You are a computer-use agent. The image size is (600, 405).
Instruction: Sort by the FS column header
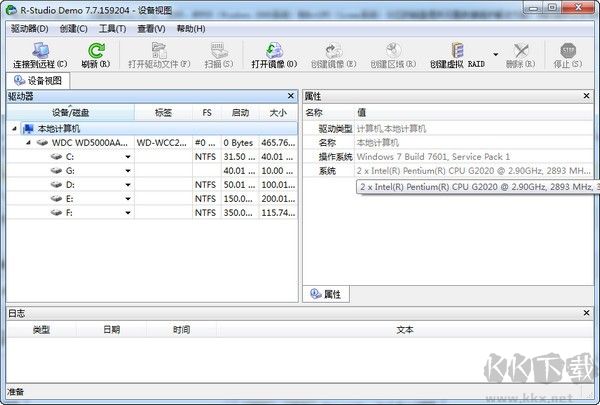[207, 113]
